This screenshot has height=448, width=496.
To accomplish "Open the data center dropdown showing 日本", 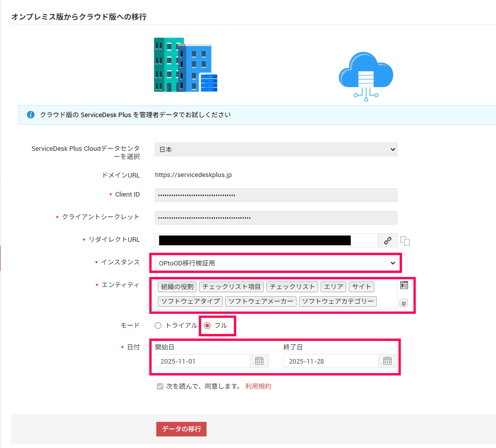I will click(276, 149).
